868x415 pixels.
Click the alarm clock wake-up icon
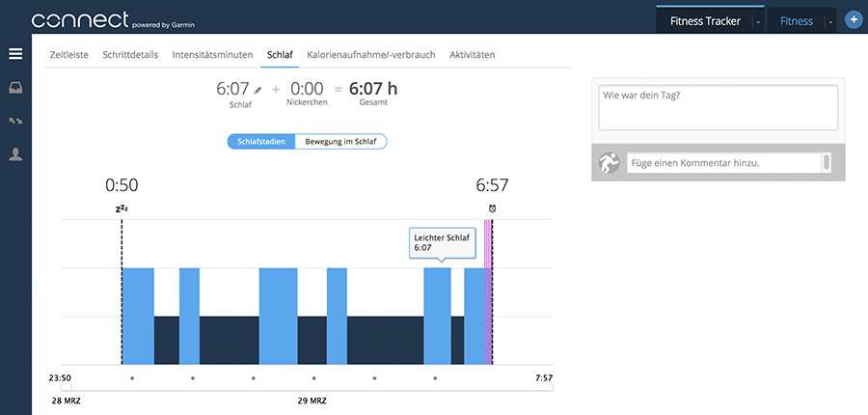pyautogui.click(x=492, y=208)
